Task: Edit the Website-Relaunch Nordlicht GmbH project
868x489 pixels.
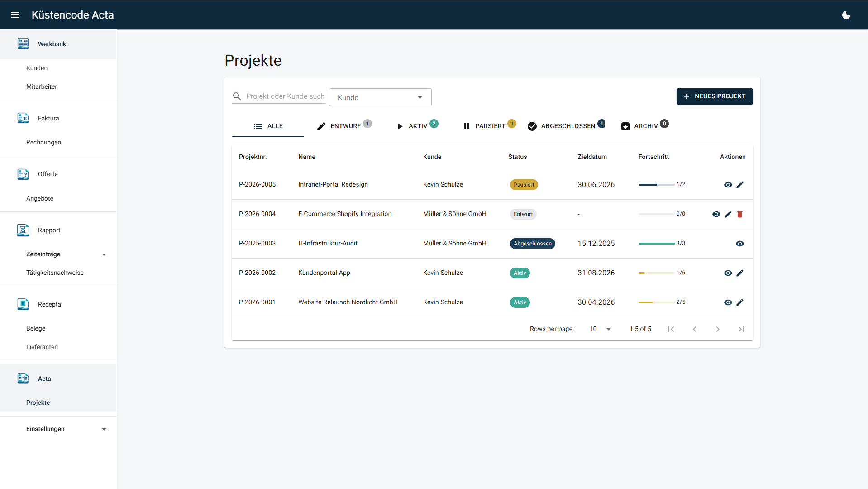Action: click(x=740, y=302)
